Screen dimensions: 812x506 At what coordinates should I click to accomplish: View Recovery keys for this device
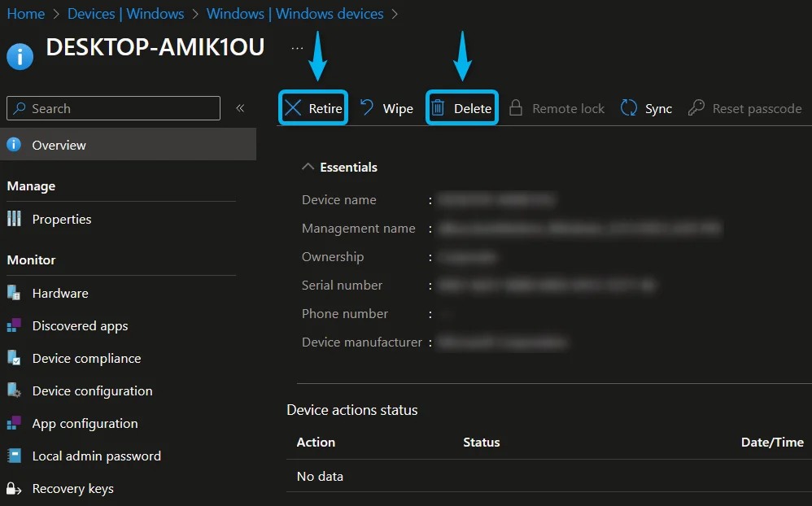72,488
